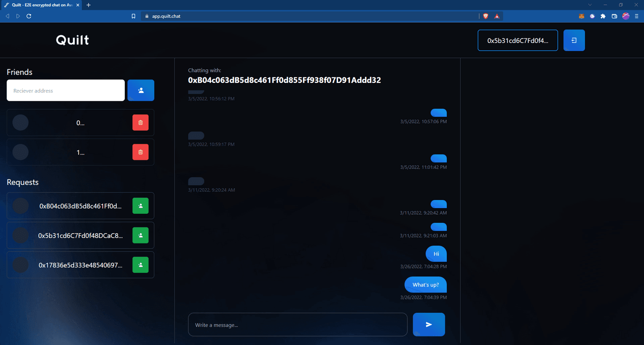Click the avatar of friend 1...

click(x=21, y=152)
